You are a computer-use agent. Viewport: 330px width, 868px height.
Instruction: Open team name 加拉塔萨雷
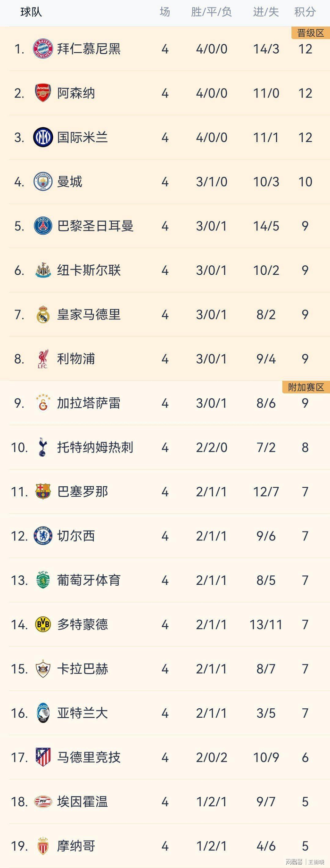click(x=89, y=403)
